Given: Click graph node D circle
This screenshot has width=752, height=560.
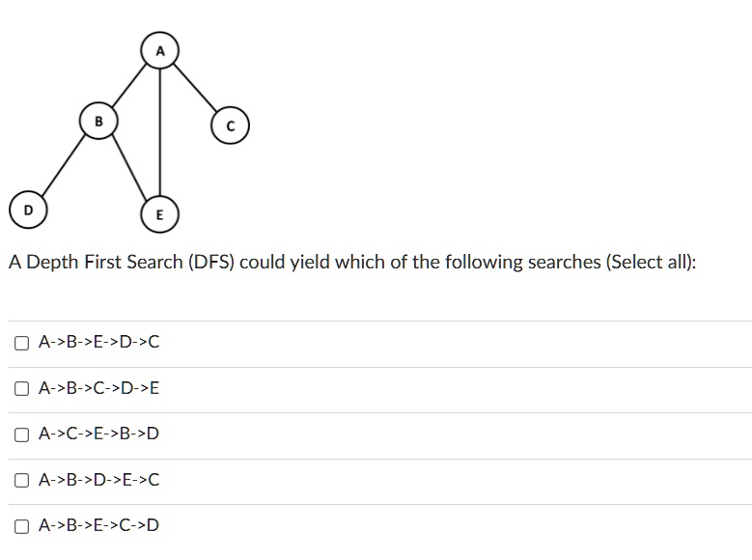Looking at the screenshot, I should (x=28, y=210).
